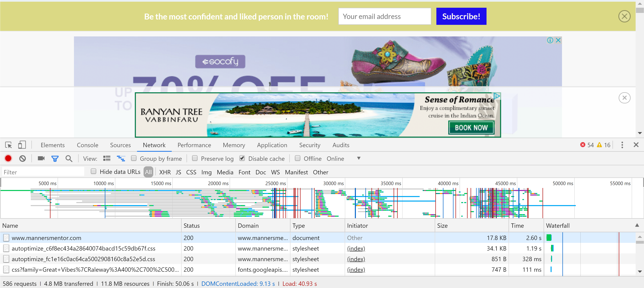Click the network Filter text field
The image size is (644, 288).
click(x=43, y=172)
